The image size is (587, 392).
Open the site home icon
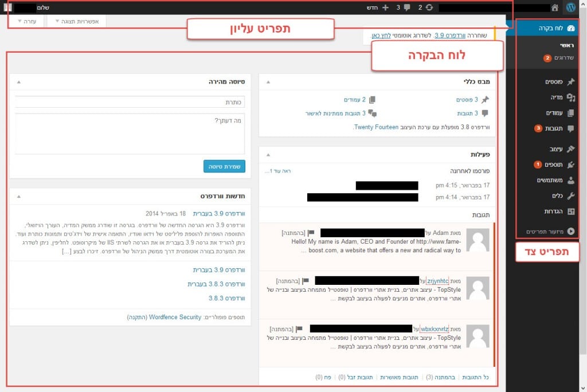click(555, 7)
